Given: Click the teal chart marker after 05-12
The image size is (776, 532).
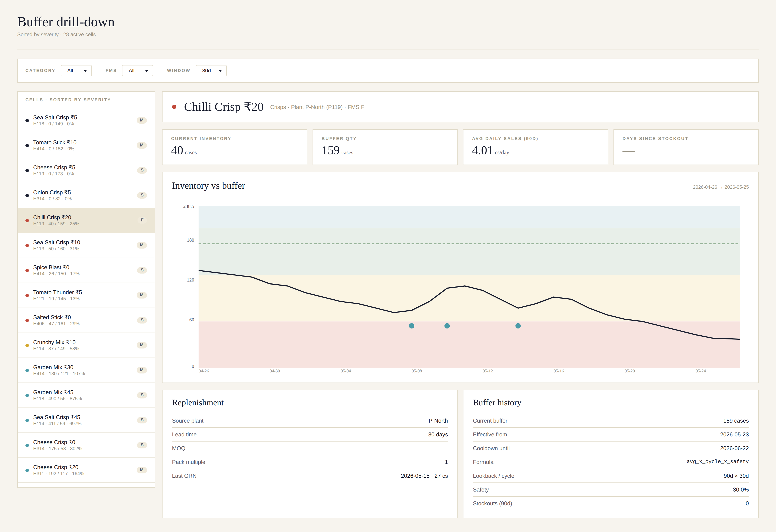Looking at the screenshot, I should pyautogui.click(x=518, y=326).
